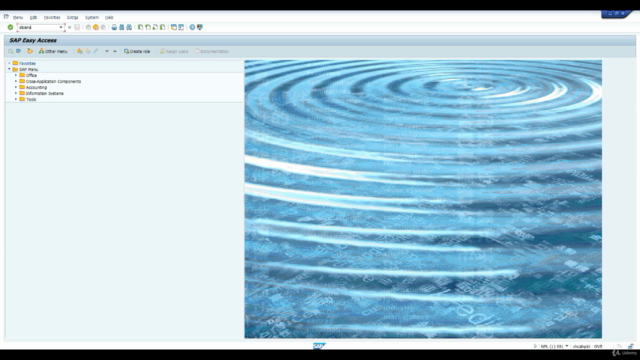Open the Extras menu
Screen dimensions: 640x360
[x=72, y=18]
